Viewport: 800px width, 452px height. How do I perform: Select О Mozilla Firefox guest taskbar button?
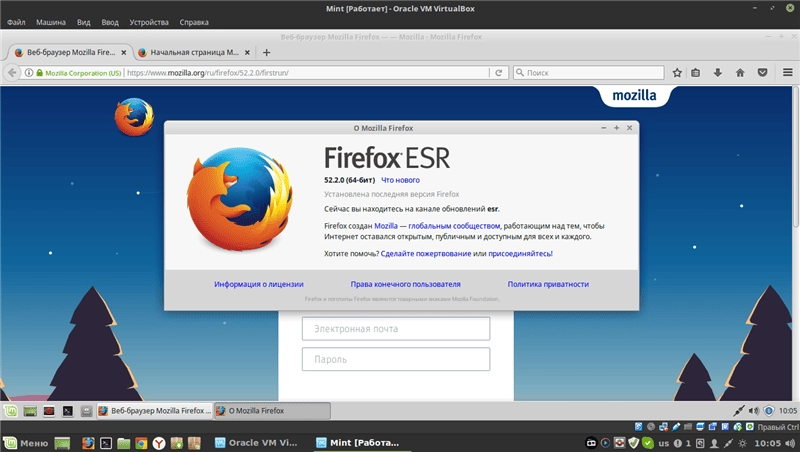(272, 411)
